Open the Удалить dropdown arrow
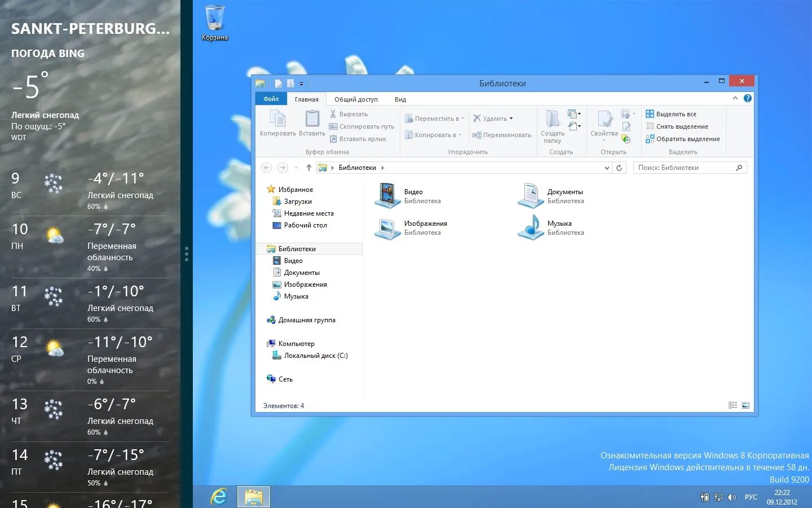The height and width of the screenshot is (508, 812). 511,119
